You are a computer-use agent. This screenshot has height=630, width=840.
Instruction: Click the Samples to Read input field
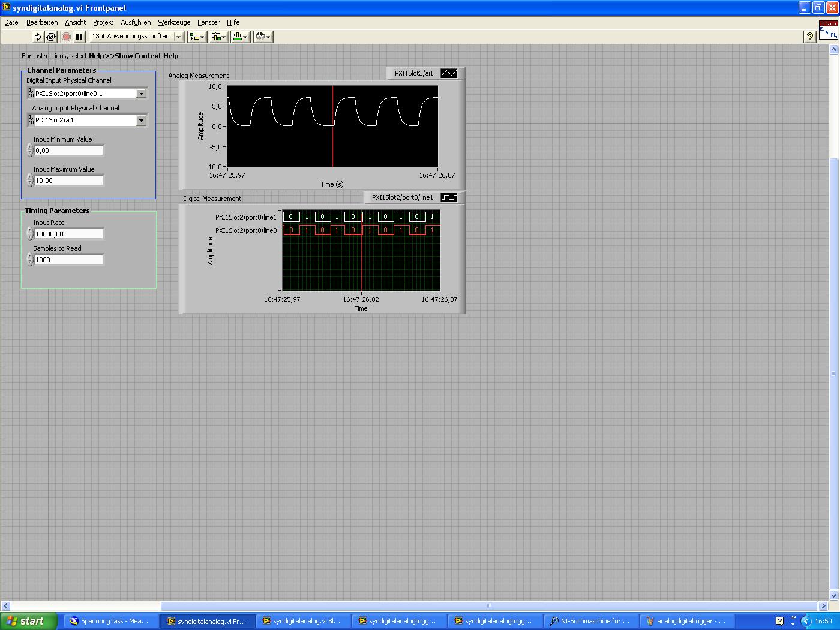pos(68,260)
